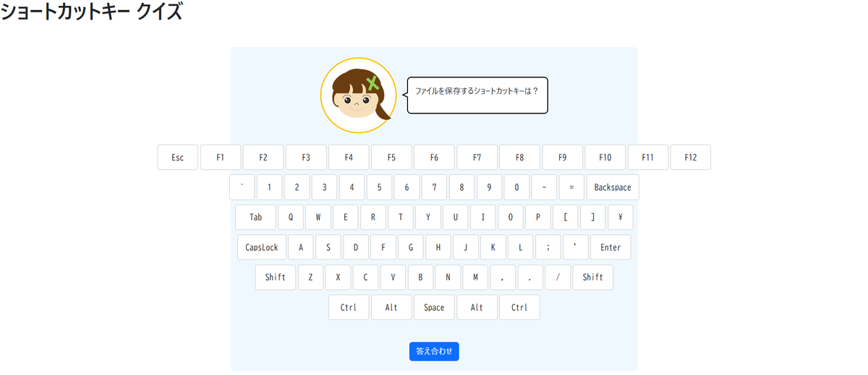The height and width of the screenshot is (375, 868).
Task: Click the Y key
Action: point(427,217)
